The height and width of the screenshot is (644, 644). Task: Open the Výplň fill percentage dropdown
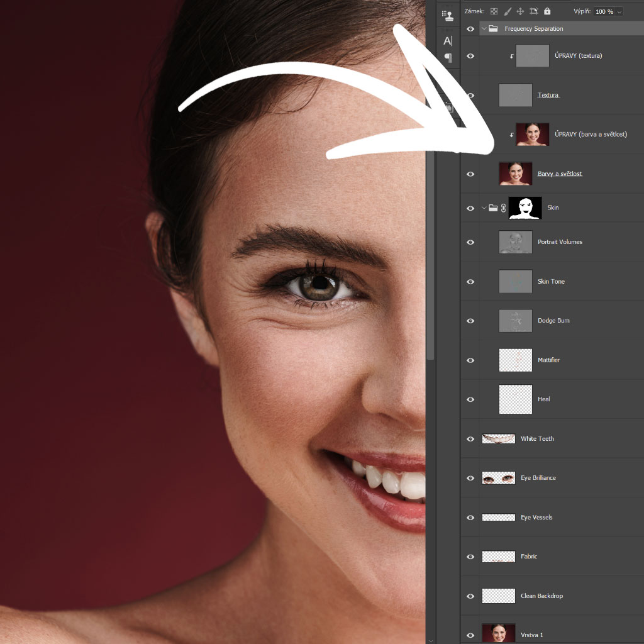coord(619,12)
